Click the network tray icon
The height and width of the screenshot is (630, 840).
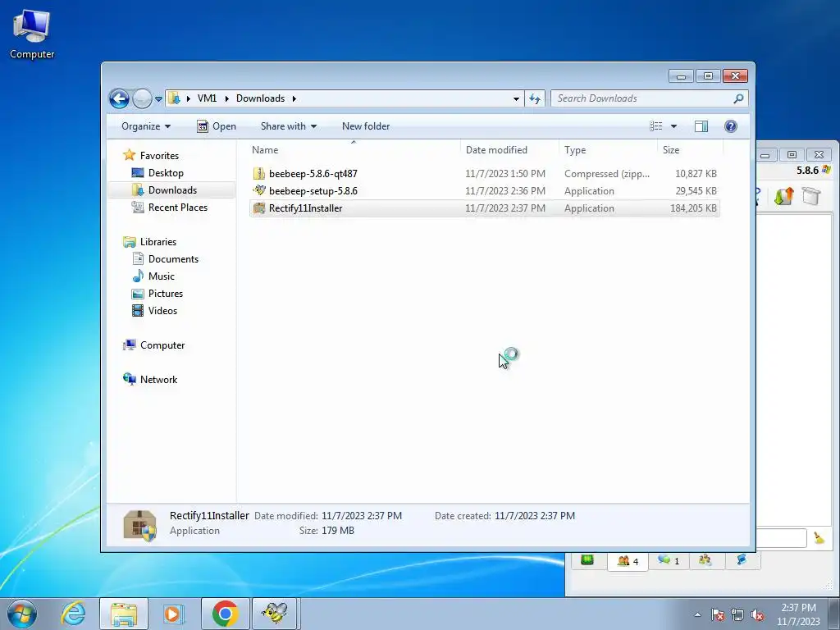(737, 614)
